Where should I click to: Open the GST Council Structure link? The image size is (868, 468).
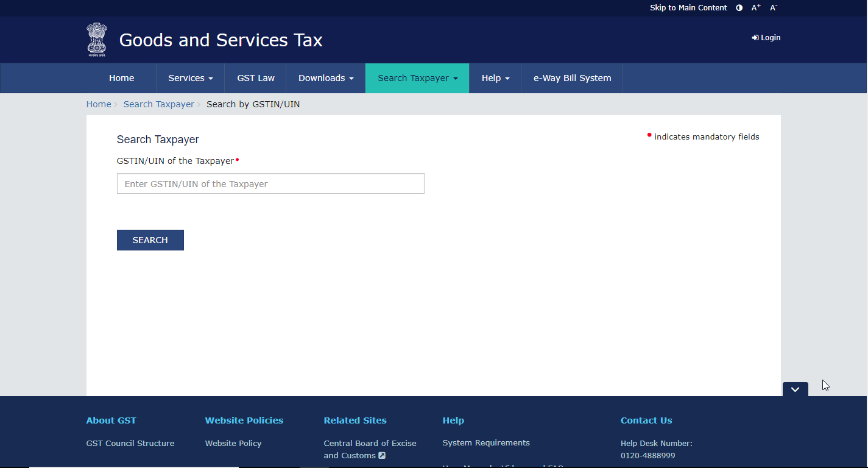pos(130,443)
